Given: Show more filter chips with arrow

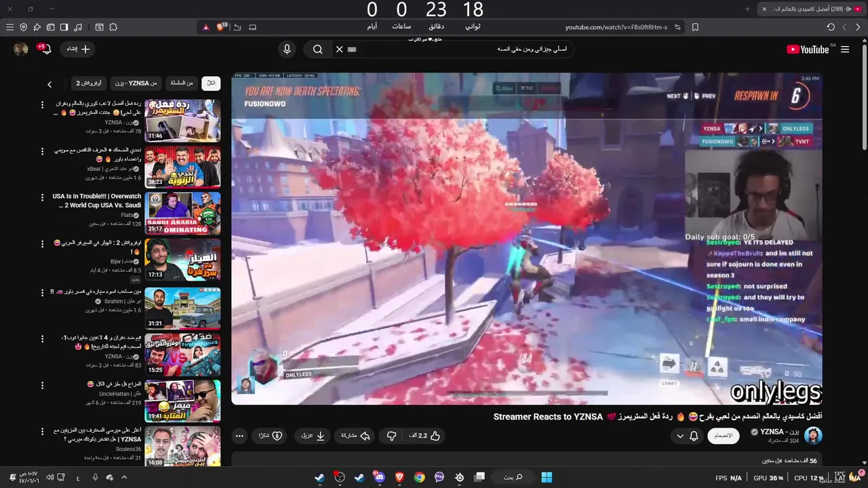Looking at the screenshot, I should click(50, 84).
